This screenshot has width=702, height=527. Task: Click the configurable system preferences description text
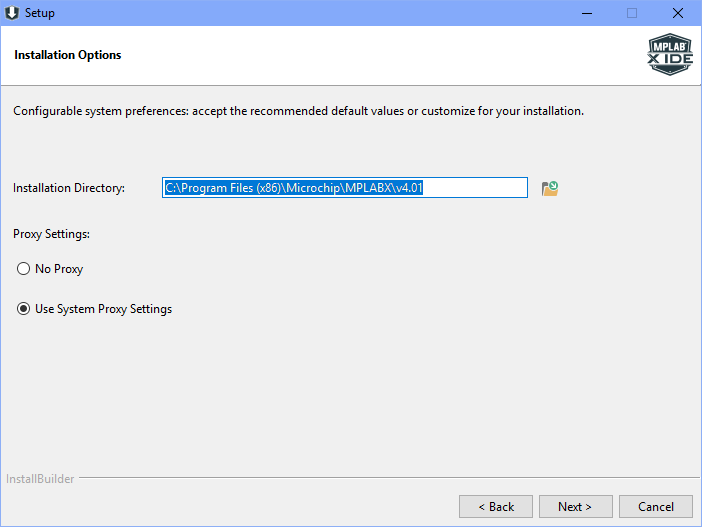298,111
